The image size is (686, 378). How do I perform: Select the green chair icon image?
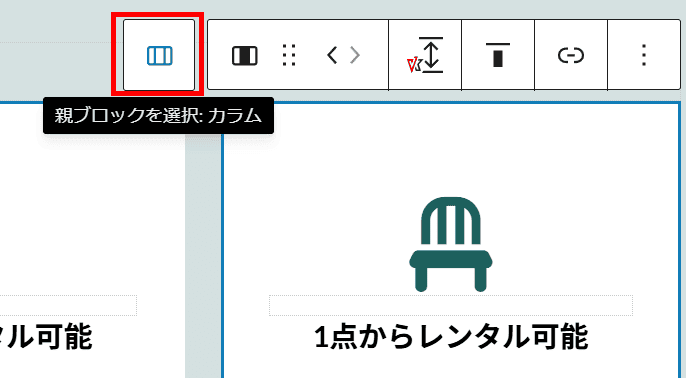[451, 244]
